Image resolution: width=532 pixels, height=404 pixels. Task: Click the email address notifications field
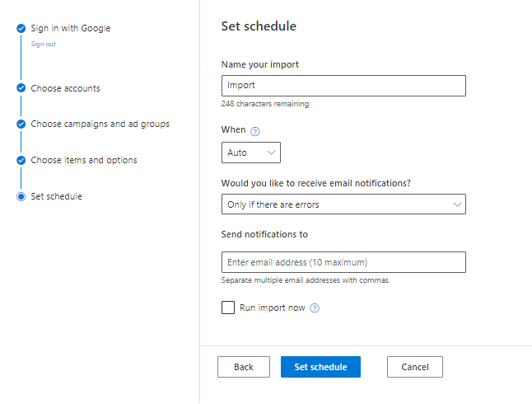click(343, 262)
